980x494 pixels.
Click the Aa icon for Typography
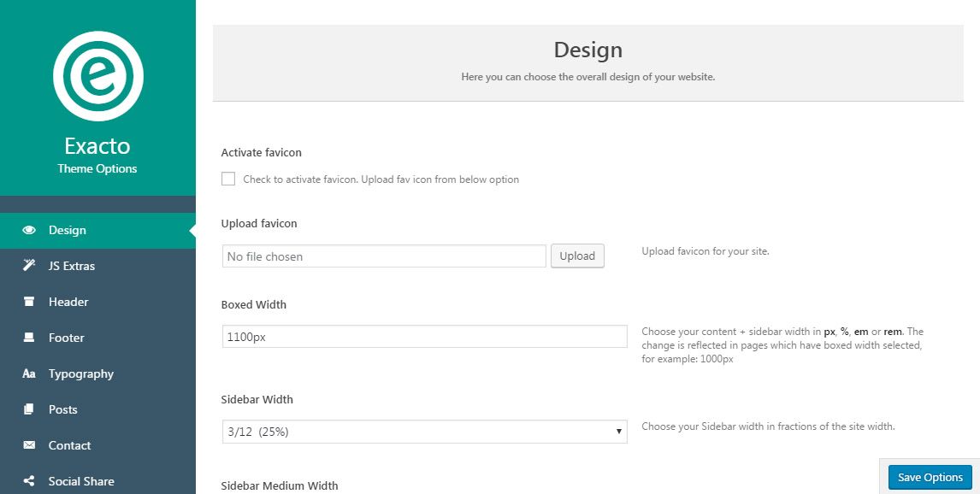[29, 373]
